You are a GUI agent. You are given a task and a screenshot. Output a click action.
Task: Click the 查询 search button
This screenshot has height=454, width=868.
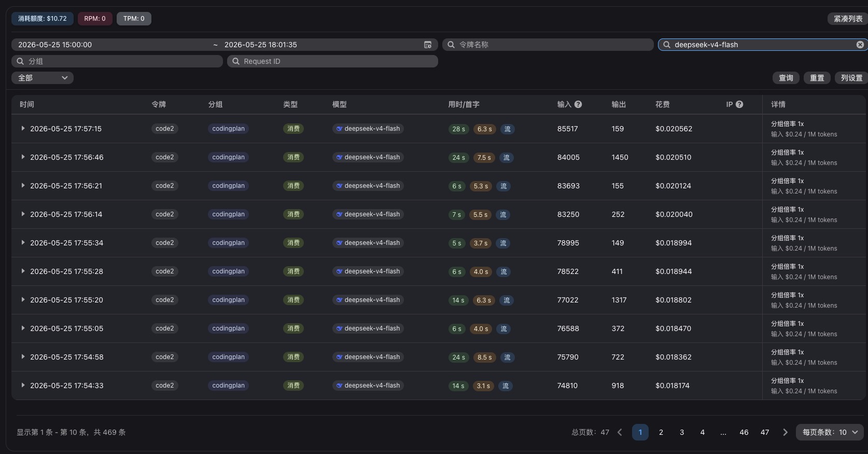pos(786,78)
